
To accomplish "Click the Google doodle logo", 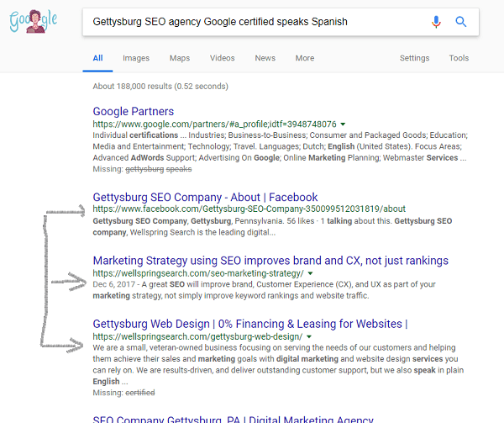I will tap(34, 21).
